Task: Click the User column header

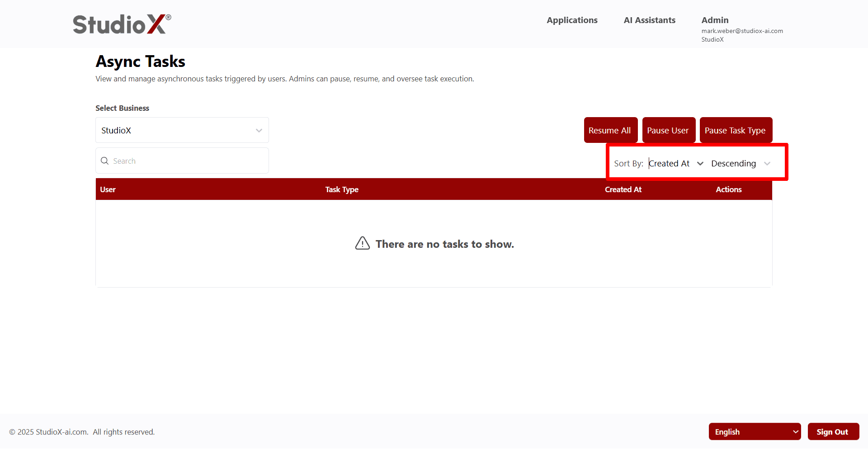Action: tap(108, 189)
